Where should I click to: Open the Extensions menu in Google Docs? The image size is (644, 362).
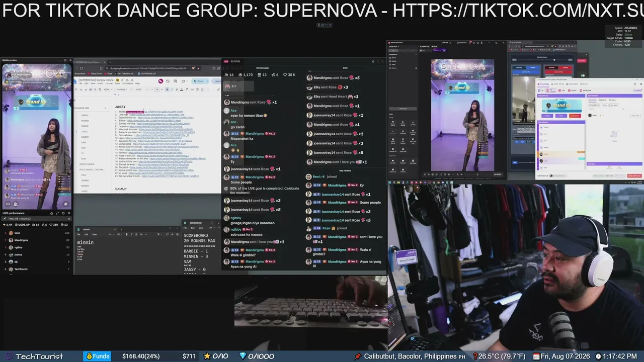pos(128,83)
